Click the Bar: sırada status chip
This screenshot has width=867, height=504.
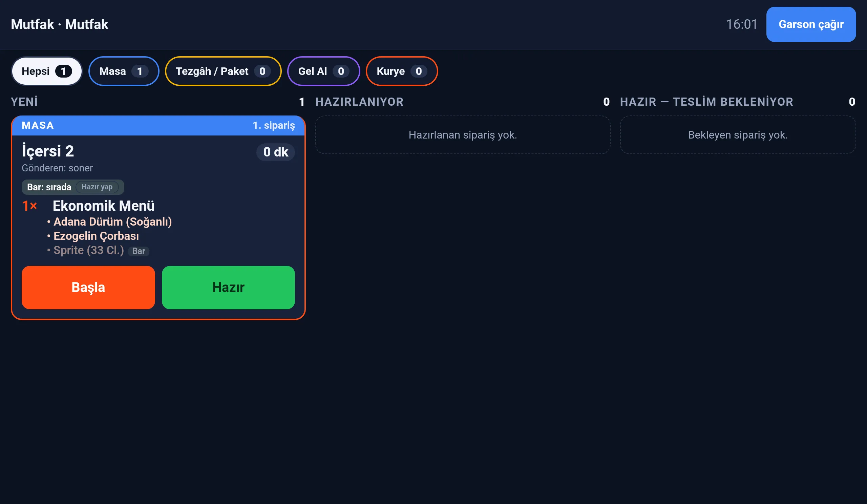point(49,187)
